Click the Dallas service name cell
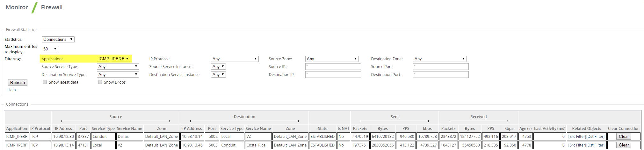 [x=129, y=137]
